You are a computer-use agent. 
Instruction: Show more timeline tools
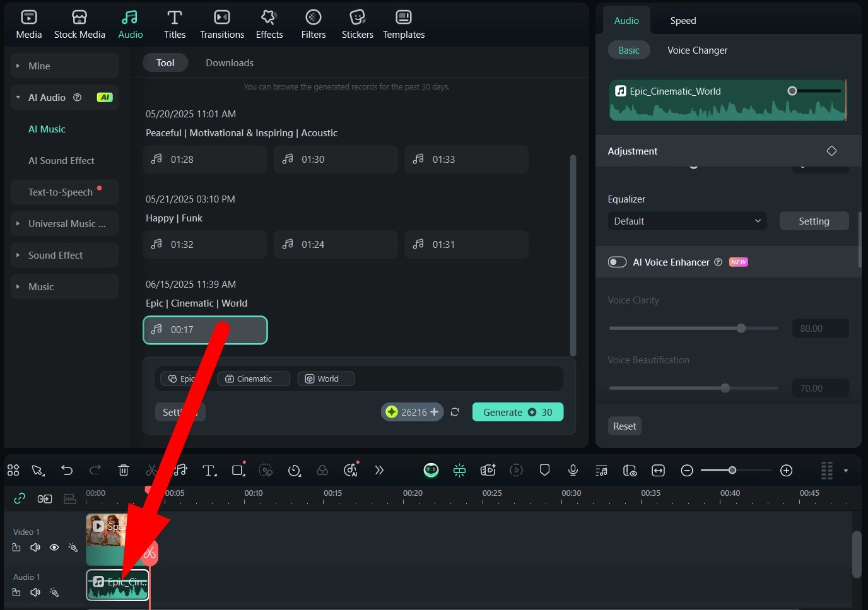(379, 470)
